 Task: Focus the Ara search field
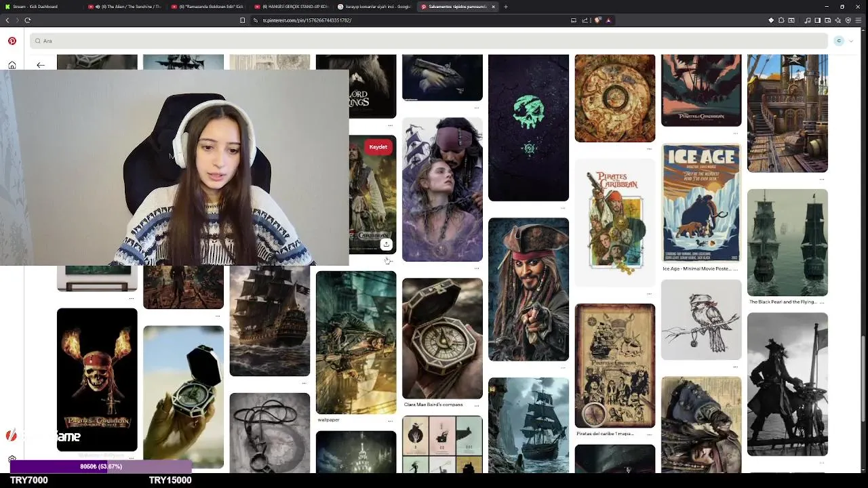pyautogui.click(x=428, y=41)
